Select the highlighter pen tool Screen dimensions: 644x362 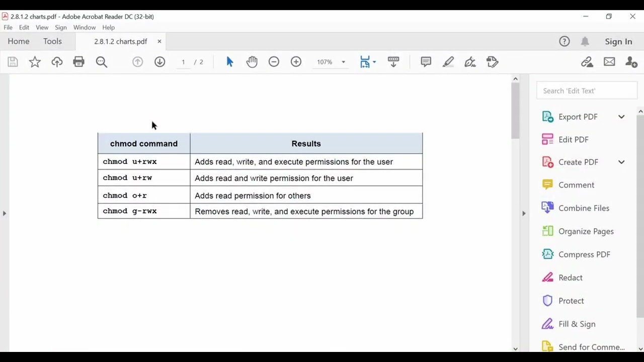pos(448,62)
